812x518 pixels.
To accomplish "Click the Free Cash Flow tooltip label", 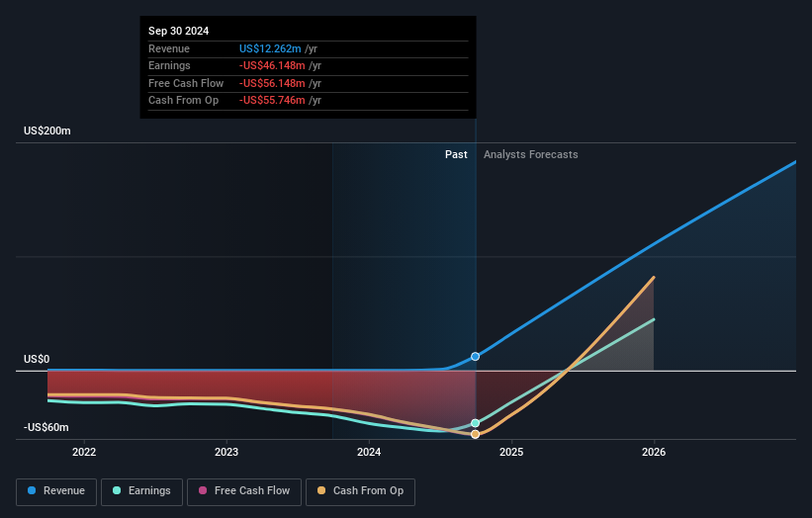I will click(186, 83).
